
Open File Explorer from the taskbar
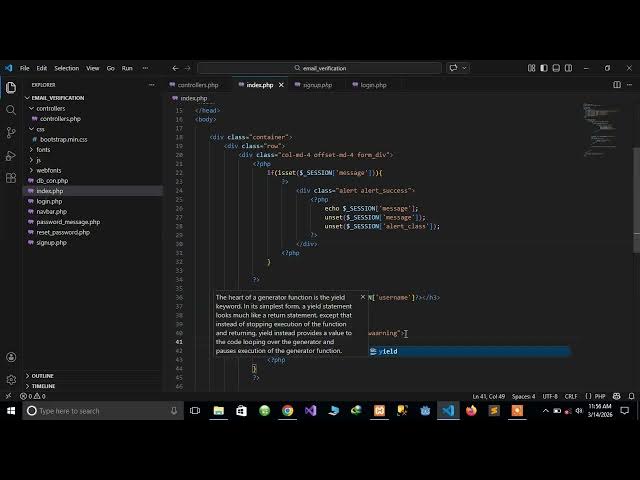point(219,411)
